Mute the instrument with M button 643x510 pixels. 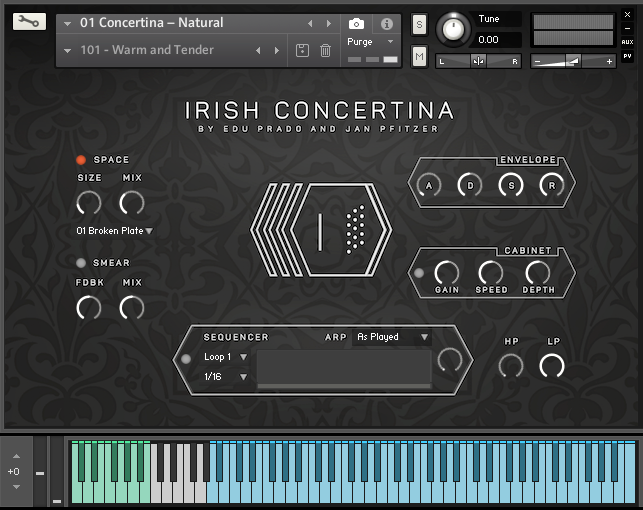click(419, 57)
